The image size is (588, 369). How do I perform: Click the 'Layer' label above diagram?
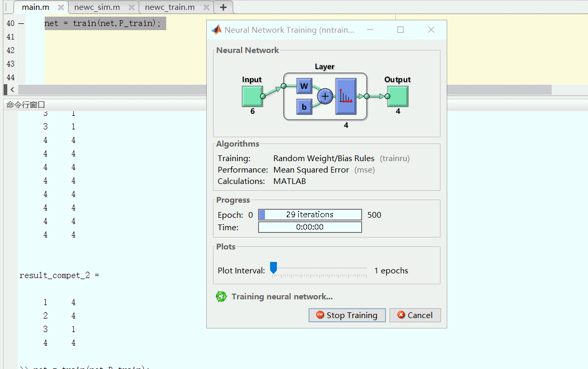[324, 67]
